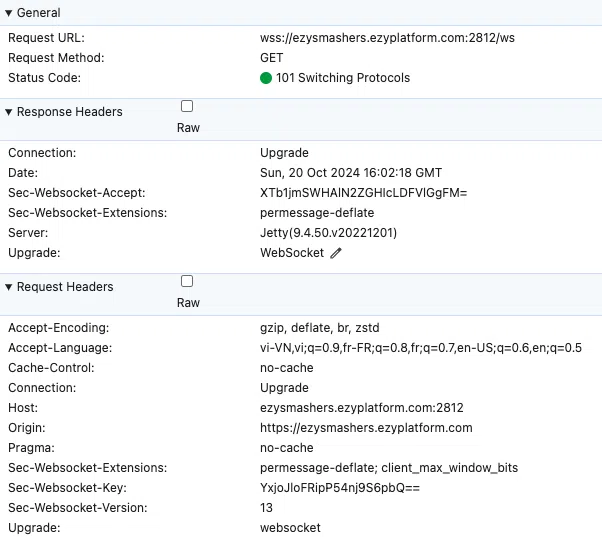Collapse the General section

(9, 13)
